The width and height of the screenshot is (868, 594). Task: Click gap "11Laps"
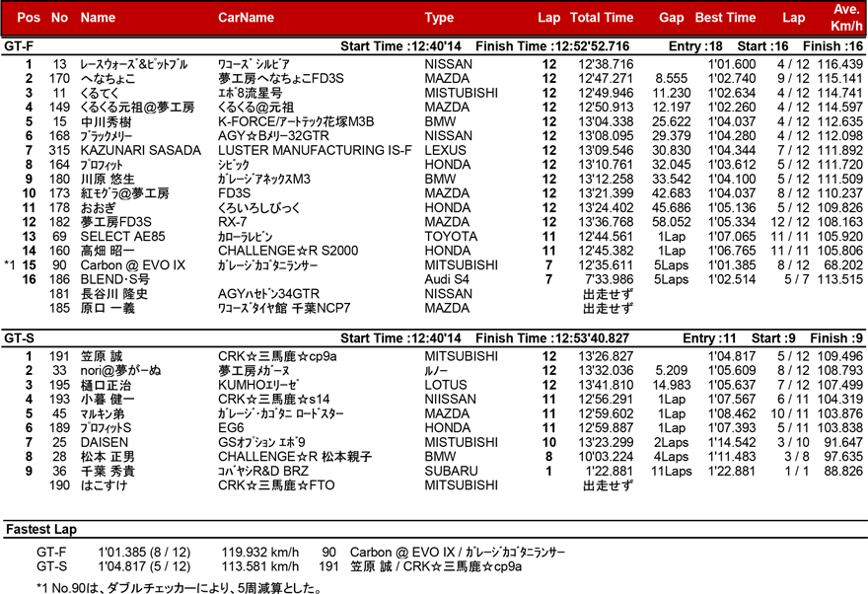[672, 471]
